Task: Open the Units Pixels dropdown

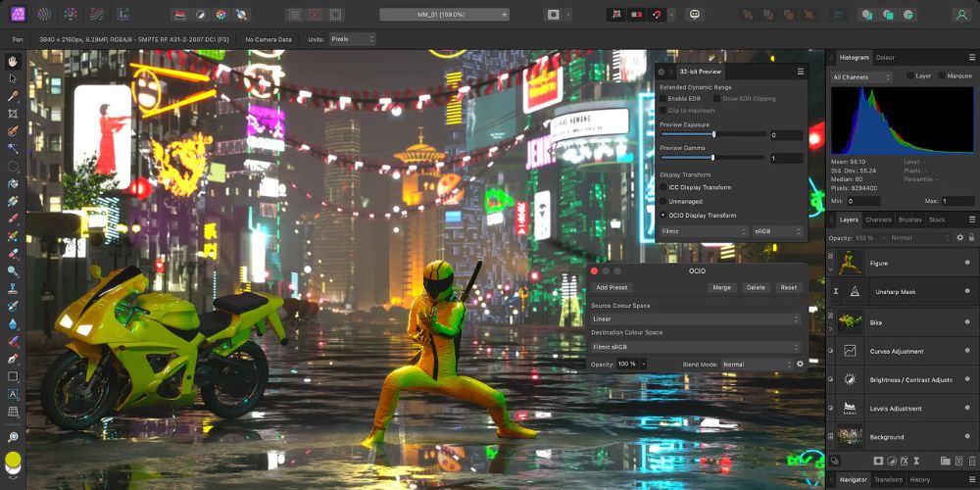Action: click(x=353, y=39)
